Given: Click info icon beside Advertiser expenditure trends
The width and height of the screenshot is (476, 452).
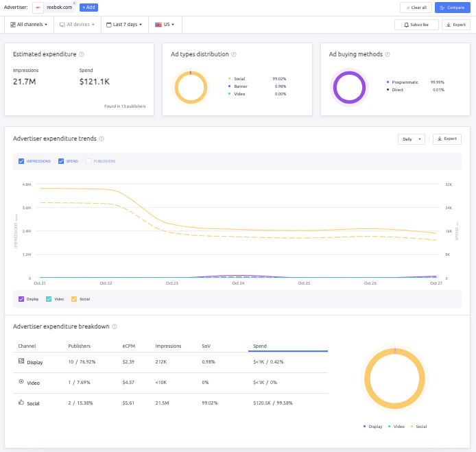Looking at the screenshot, I should coord(102,139).
